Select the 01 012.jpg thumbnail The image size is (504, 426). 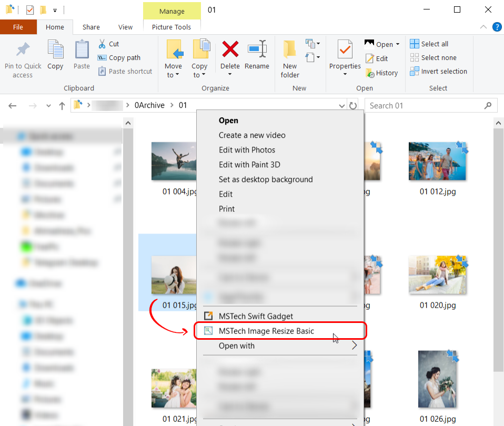point(437,161)
